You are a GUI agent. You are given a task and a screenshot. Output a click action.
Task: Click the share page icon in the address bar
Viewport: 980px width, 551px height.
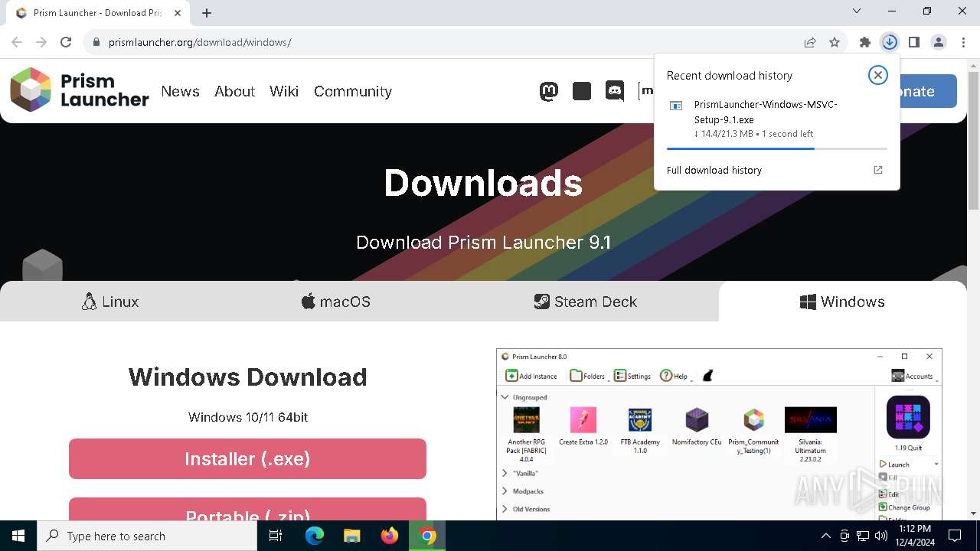click(x=810, y=42)
